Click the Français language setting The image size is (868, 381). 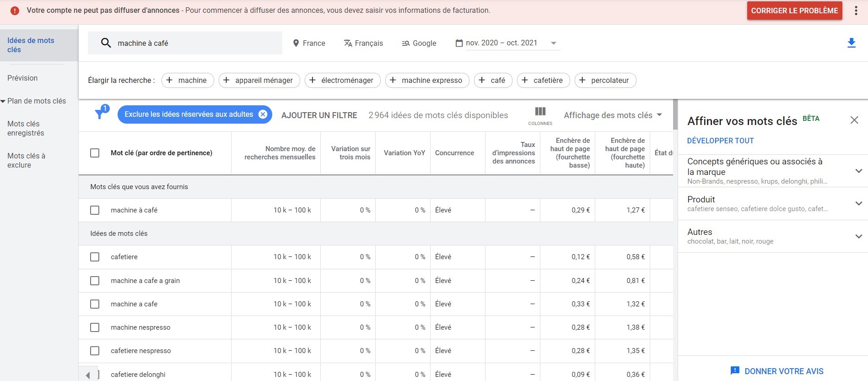click(x=363, y=43)
